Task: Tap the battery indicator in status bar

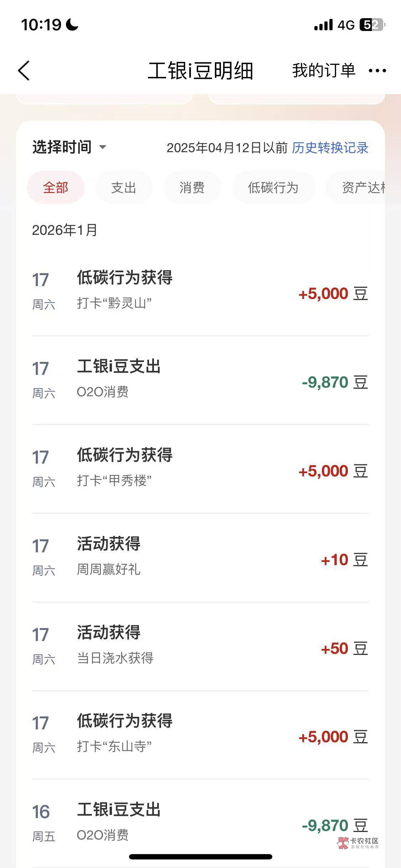Action: (372, 25)
